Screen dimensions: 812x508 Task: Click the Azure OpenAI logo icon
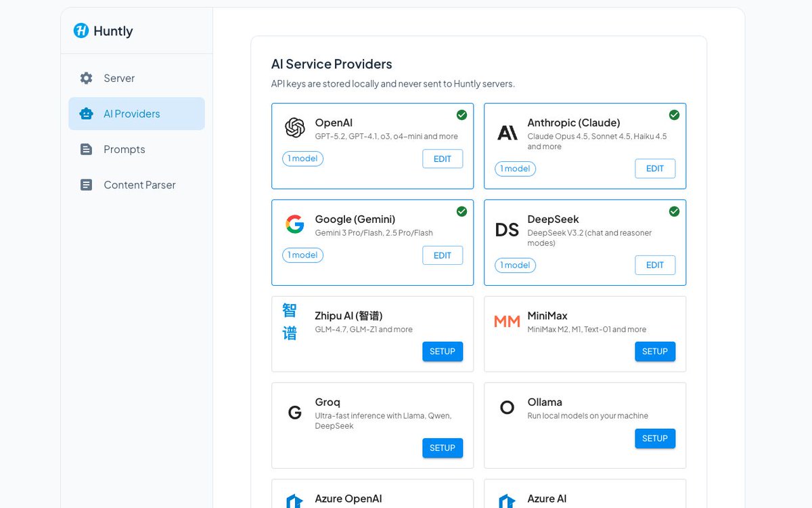pos(295,501)
